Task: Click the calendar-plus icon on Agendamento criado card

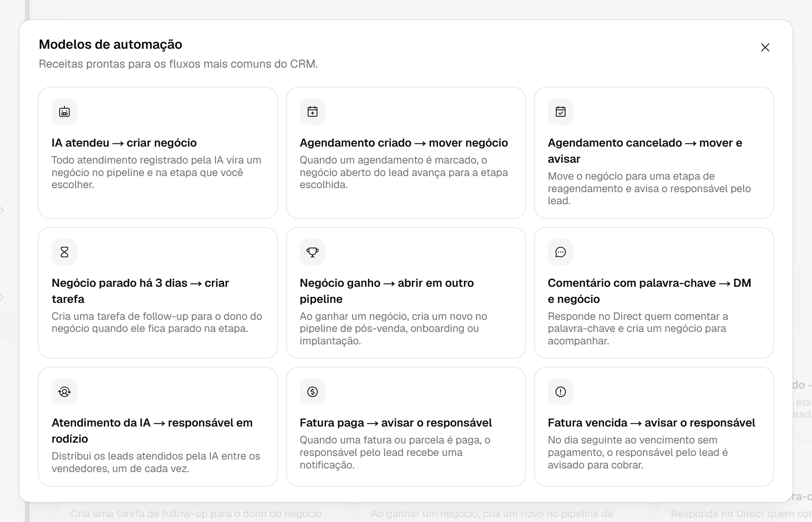Action: [x=313, y=112]
